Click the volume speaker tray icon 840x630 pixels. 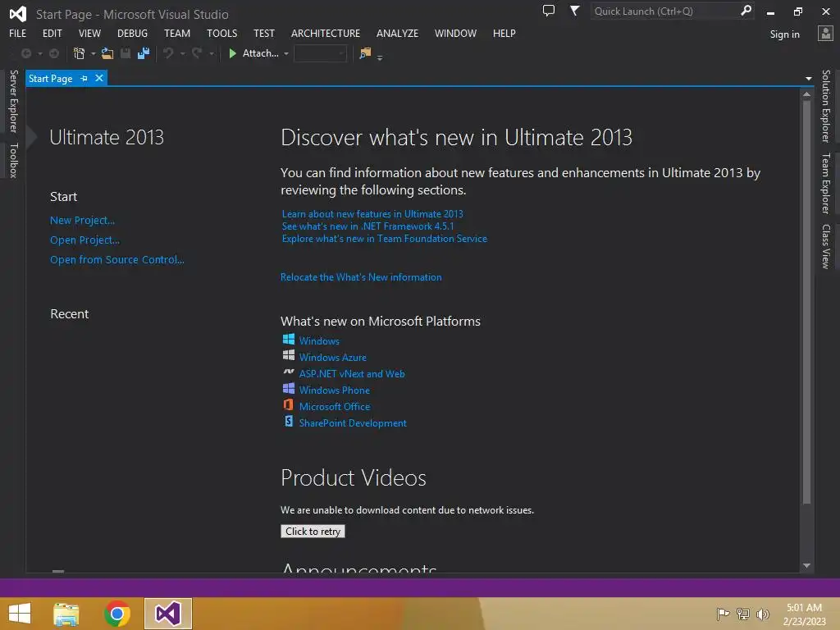tap(763, 614)
